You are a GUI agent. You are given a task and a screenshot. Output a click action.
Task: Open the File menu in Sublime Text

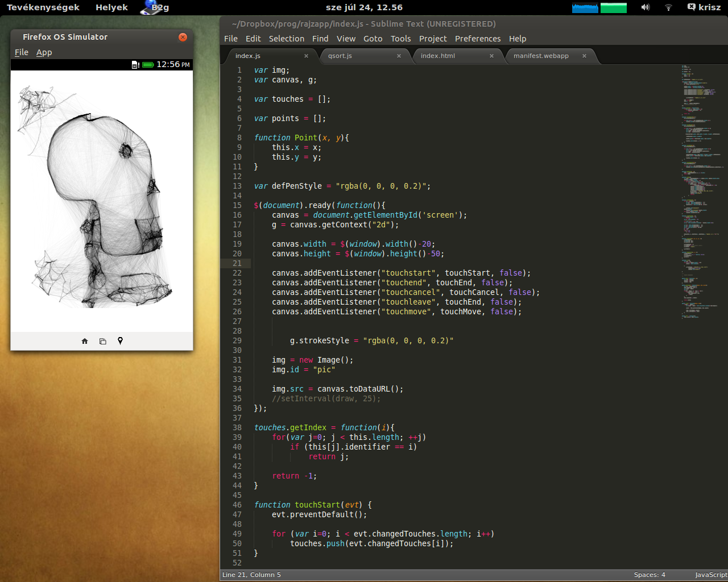click(x=231, y=39)
